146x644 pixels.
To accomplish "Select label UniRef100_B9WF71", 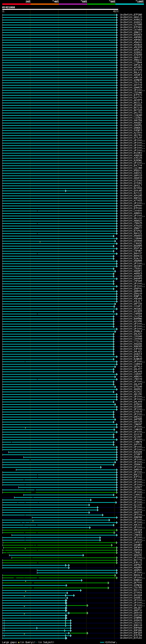I will (x=131, y=296).
